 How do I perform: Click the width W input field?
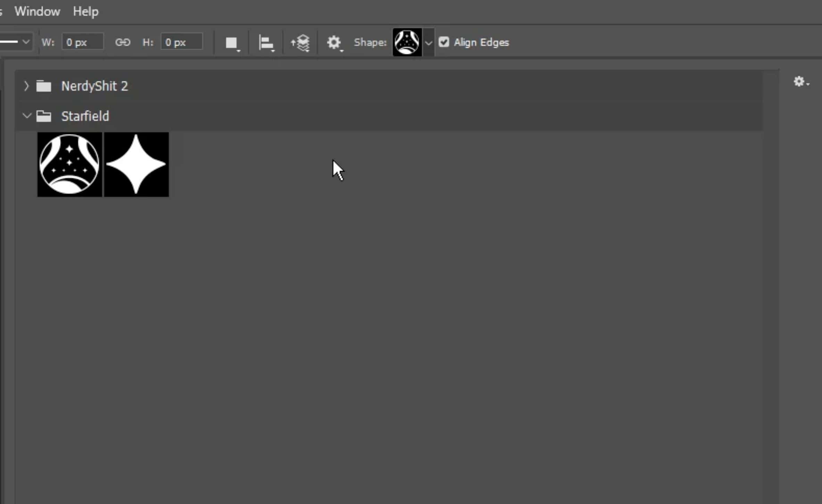click(x=83, y=42)
